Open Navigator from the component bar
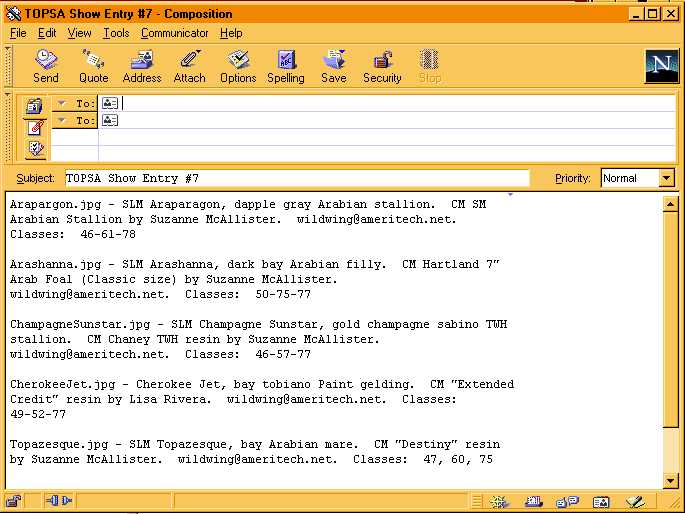The width and height of the screenshot is (685, 514). pos(499,502)
